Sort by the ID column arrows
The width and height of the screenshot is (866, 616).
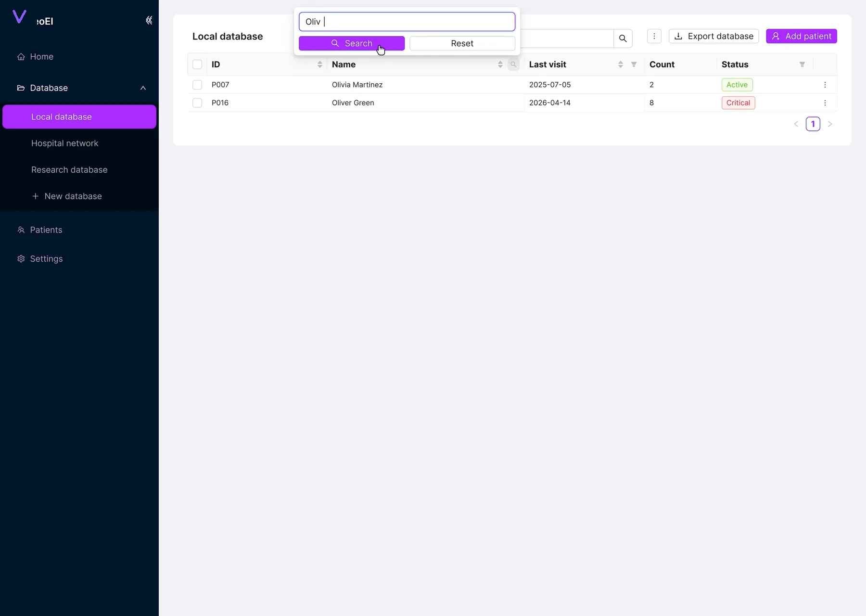click(x=320, y=64)
